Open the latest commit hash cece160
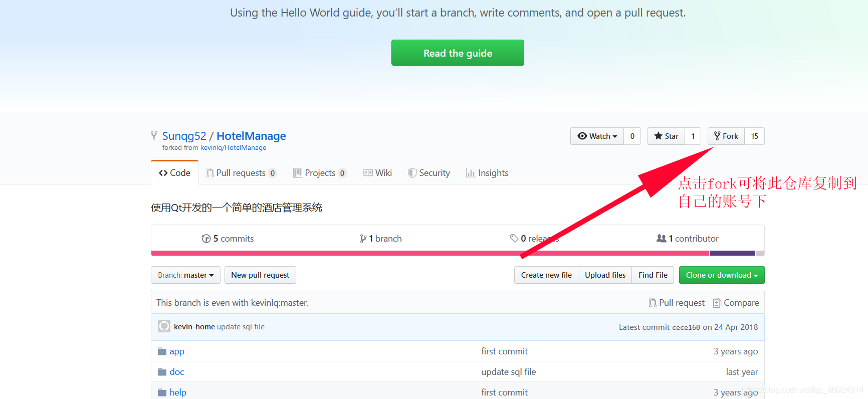 [x=686, y=327]
